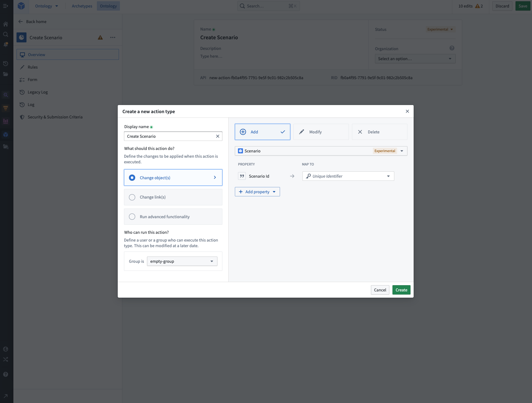Open the empty-group selector

point(182,261)
